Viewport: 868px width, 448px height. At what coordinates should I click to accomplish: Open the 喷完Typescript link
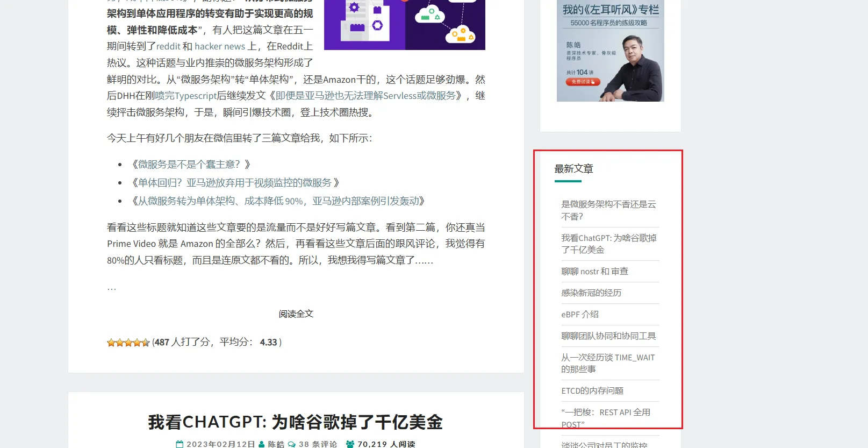186,96
